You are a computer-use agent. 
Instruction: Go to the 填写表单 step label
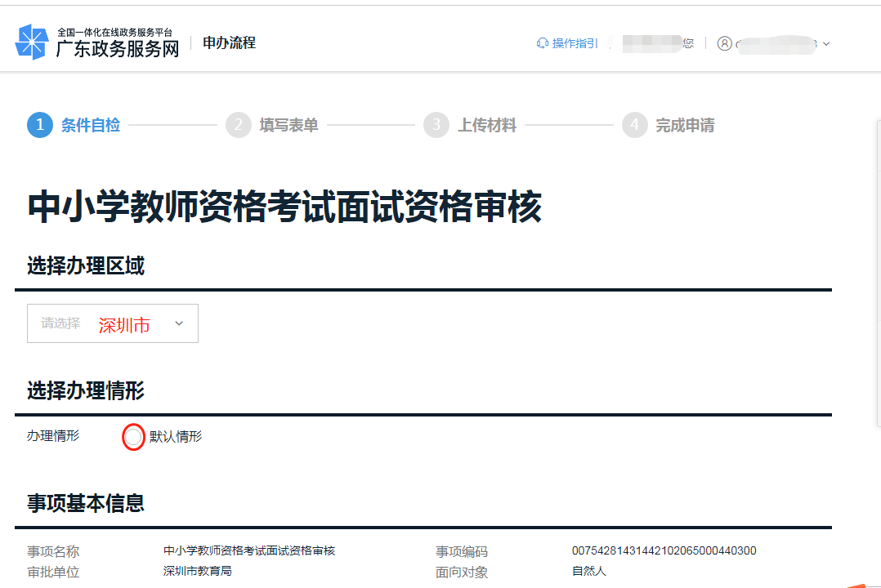click(288, 125)
